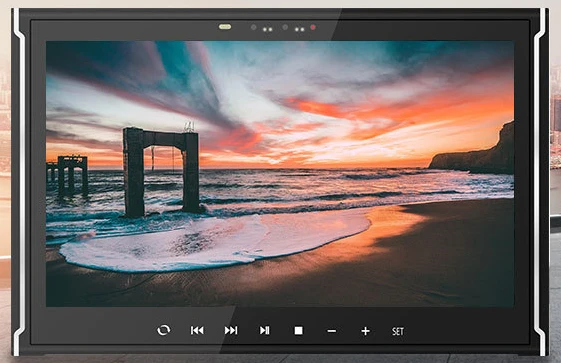Tap the beach sunset picture on screen
Viewport: 561px width, 363px height.
pos(280,173)
